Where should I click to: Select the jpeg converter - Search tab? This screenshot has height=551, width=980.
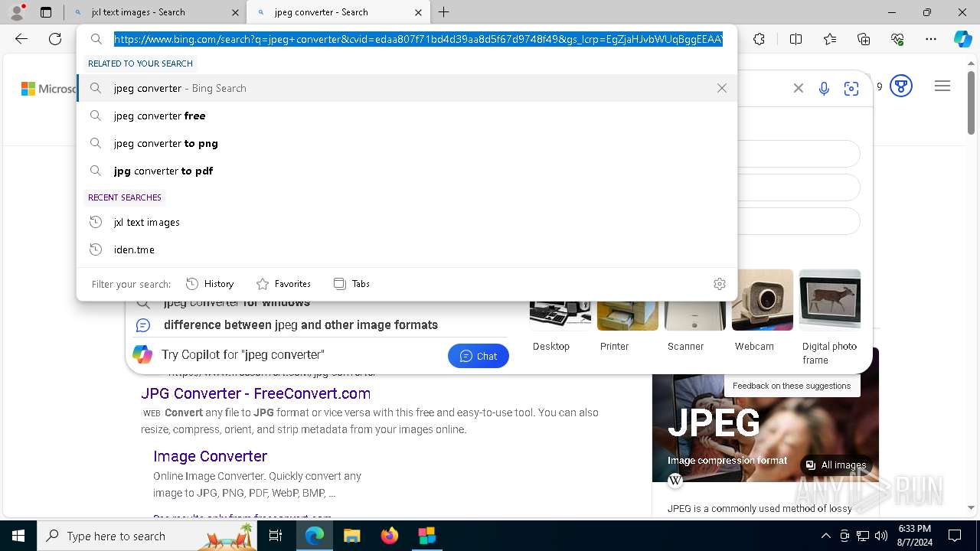click(x=339, y=12)
